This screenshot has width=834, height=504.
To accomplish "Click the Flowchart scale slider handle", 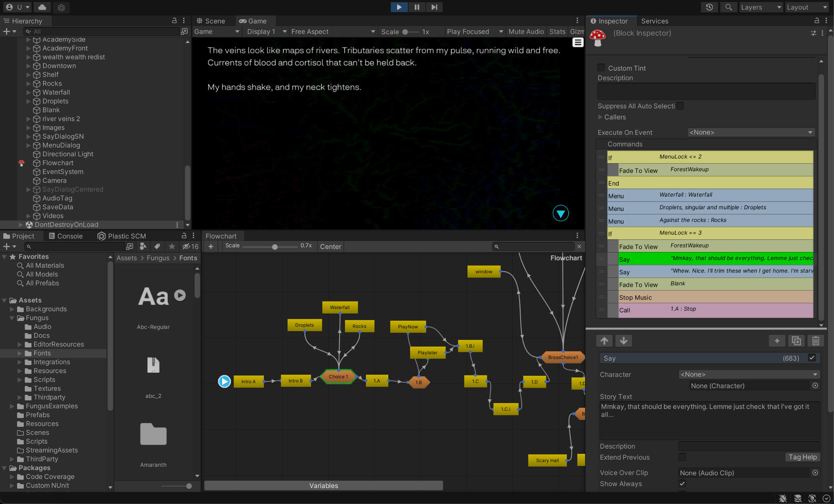I will click(x=275, y=247).
